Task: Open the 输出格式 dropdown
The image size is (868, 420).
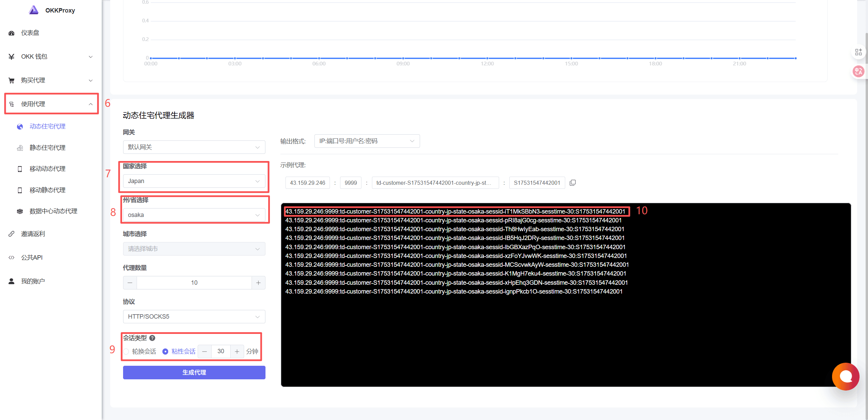Action: (367, 141)
